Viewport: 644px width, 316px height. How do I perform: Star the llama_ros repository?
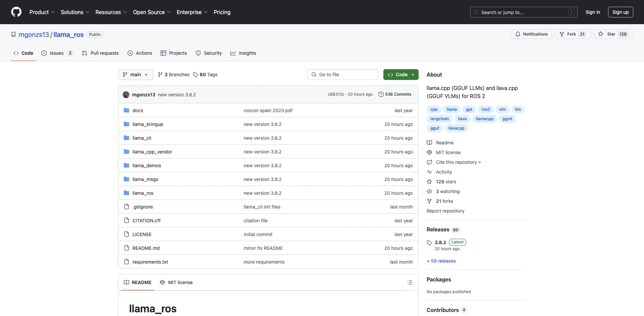click(x=613, y=34)
